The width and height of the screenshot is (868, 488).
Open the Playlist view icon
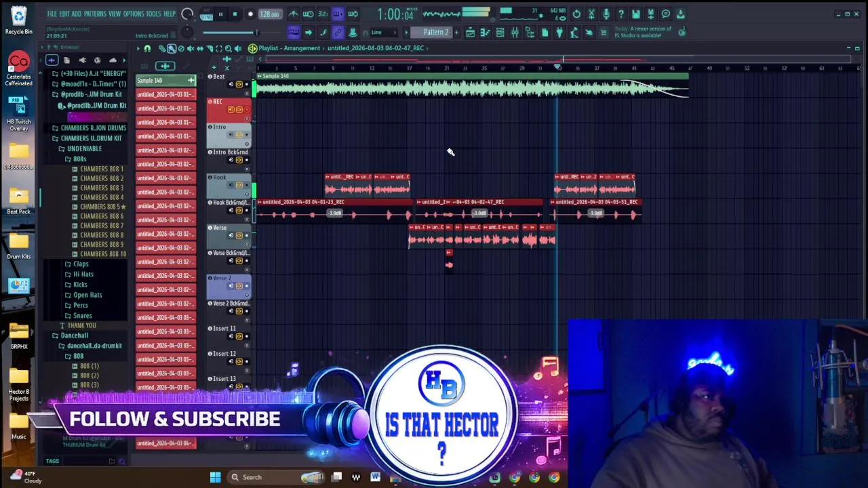tap(470, 32)
